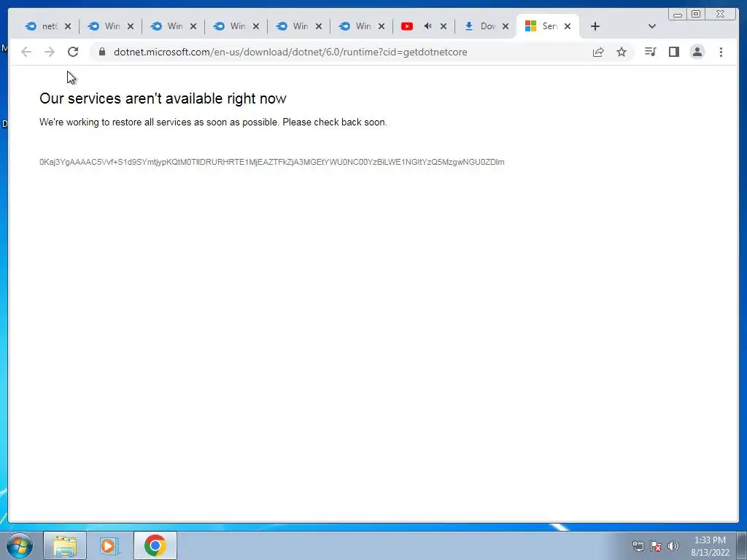The width and height of the screenshot is (747, 560).
Task: Go forward with the forward arrow
Action: 50,52
